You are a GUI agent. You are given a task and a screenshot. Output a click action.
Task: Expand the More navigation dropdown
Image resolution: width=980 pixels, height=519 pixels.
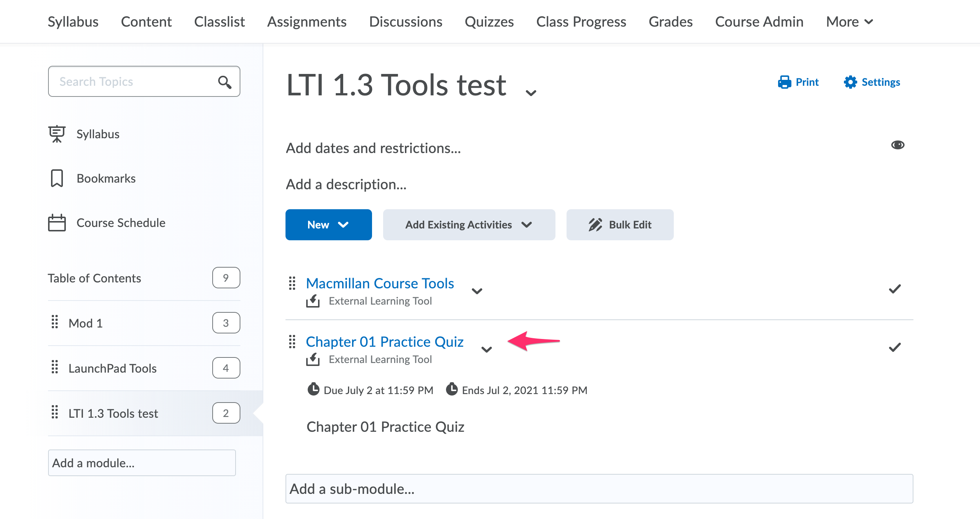pyautogui.click(x=848, y=22)
